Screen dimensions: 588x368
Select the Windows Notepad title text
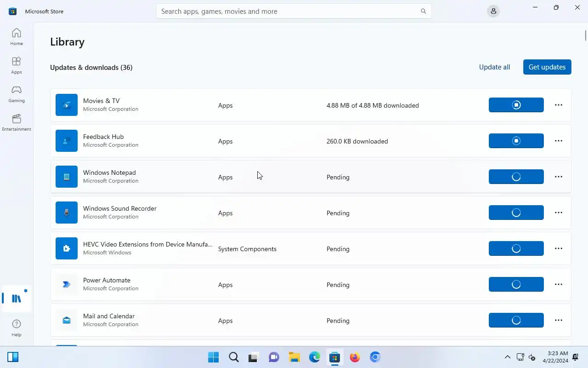click(109, 172)
